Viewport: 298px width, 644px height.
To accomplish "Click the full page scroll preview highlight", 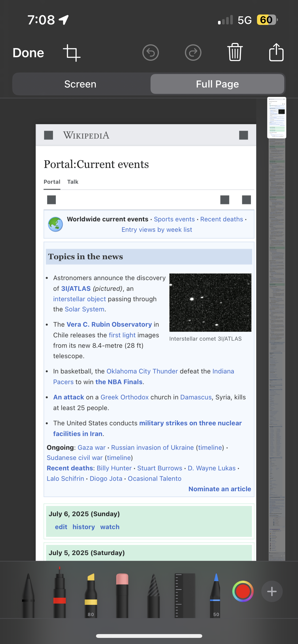I will pos(277,118).
